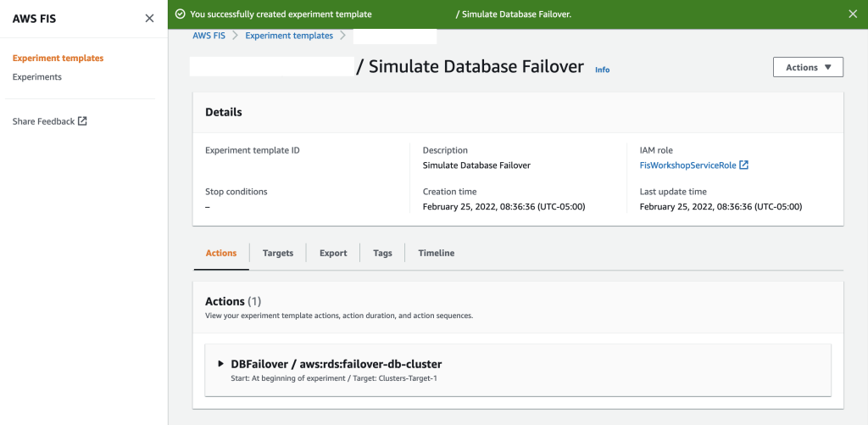
Task: Open the Actions dropdown button
Action: [x=808, y=67]
